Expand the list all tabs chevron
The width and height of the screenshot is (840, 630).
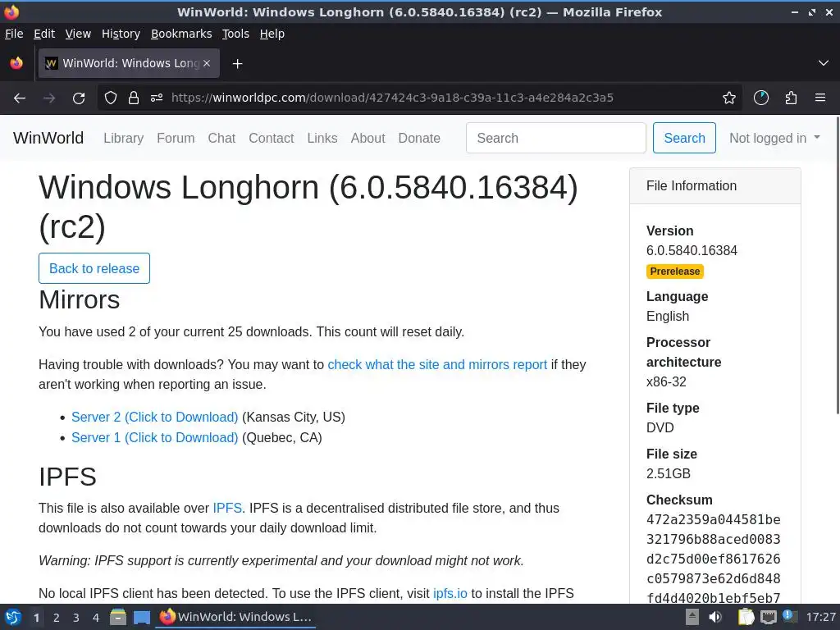coord(824,63)
